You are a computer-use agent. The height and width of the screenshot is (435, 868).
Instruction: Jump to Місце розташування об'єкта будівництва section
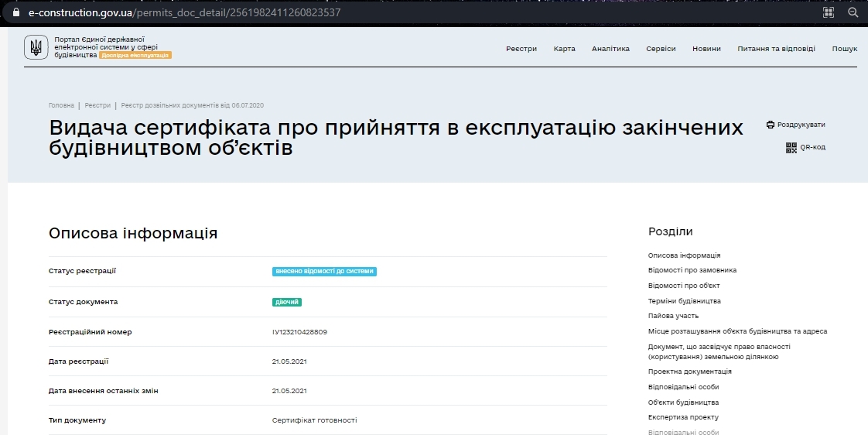738,331
